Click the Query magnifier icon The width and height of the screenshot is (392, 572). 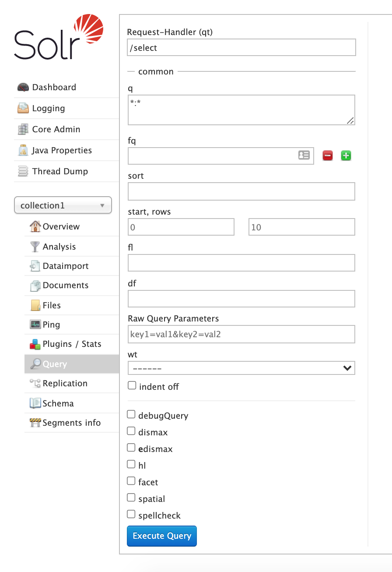tap(35, 364)
